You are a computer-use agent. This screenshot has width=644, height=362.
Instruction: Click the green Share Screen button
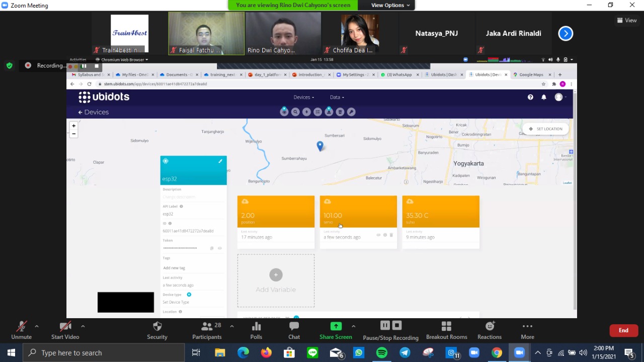(x=336, y=330)
